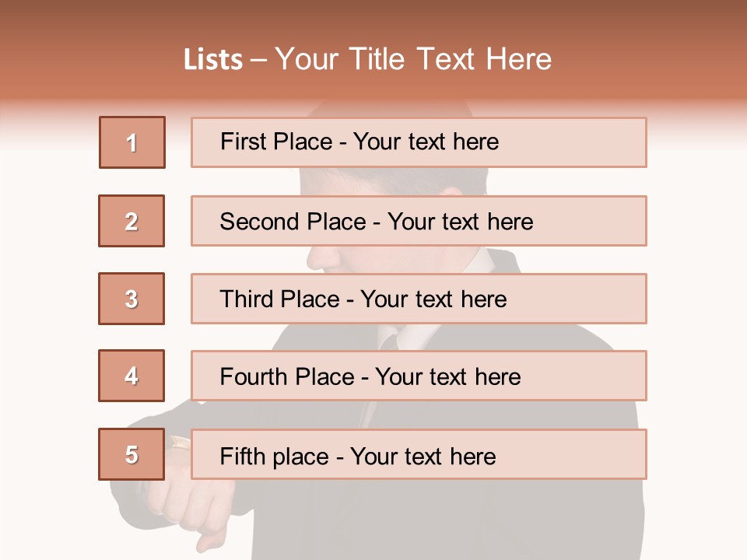This screenshot has height=560, width=747.
Task: Click the word "Fifth" in the list
Action: [242, 456]
